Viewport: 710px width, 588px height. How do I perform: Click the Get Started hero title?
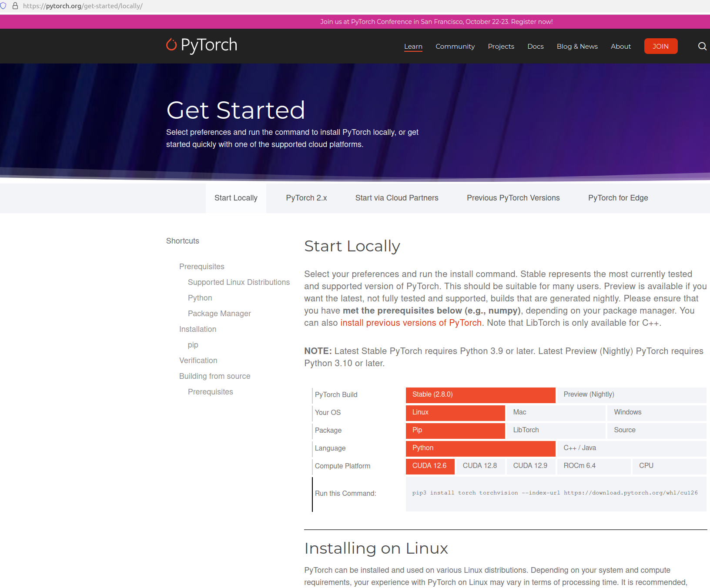[236, 110]
